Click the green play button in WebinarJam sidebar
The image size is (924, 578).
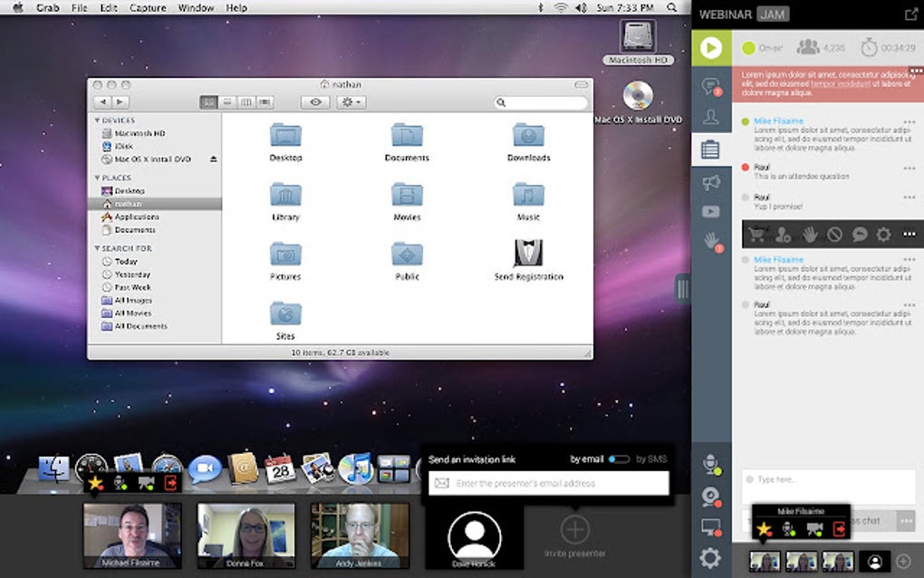tap(711, 47)
